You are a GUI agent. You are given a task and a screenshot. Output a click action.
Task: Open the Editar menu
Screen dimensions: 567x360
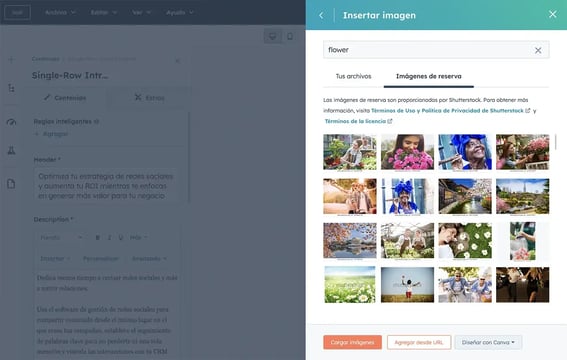103,12
